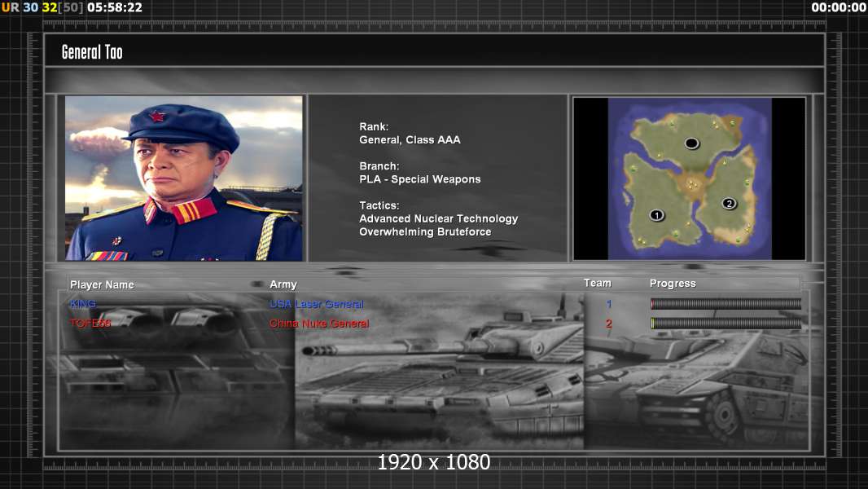This screenshot has height=489, width=868.
Task: Select the unnumbered black marker on the minimap
Action: [x=691, y=143]
